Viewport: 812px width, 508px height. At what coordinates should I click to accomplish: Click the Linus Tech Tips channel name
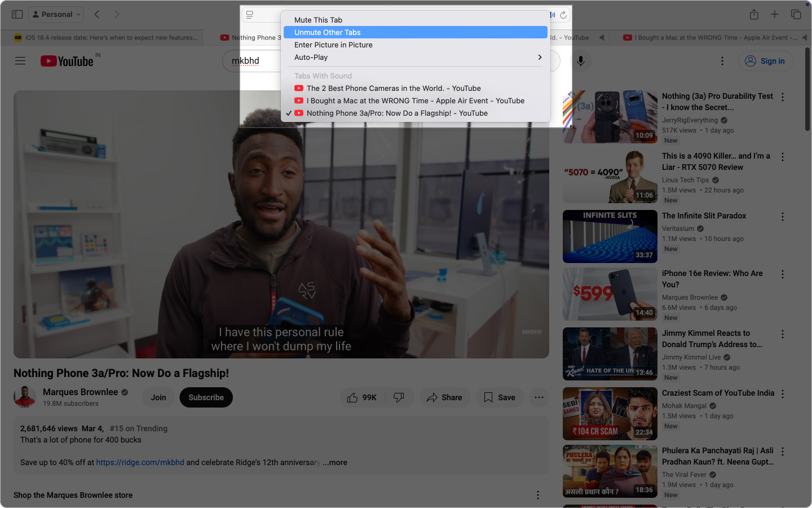(685, 180)
